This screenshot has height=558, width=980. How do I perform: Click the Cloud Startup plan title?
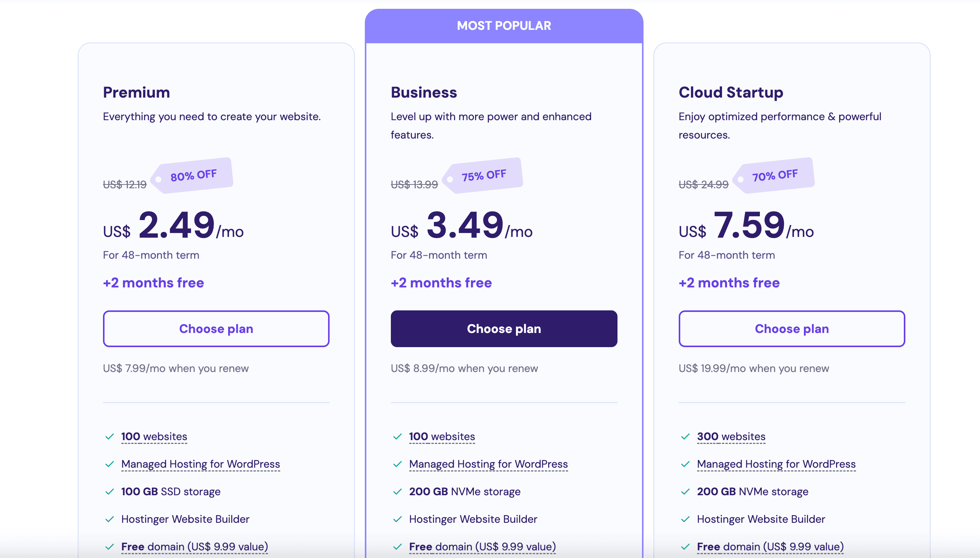pos(731,92)
